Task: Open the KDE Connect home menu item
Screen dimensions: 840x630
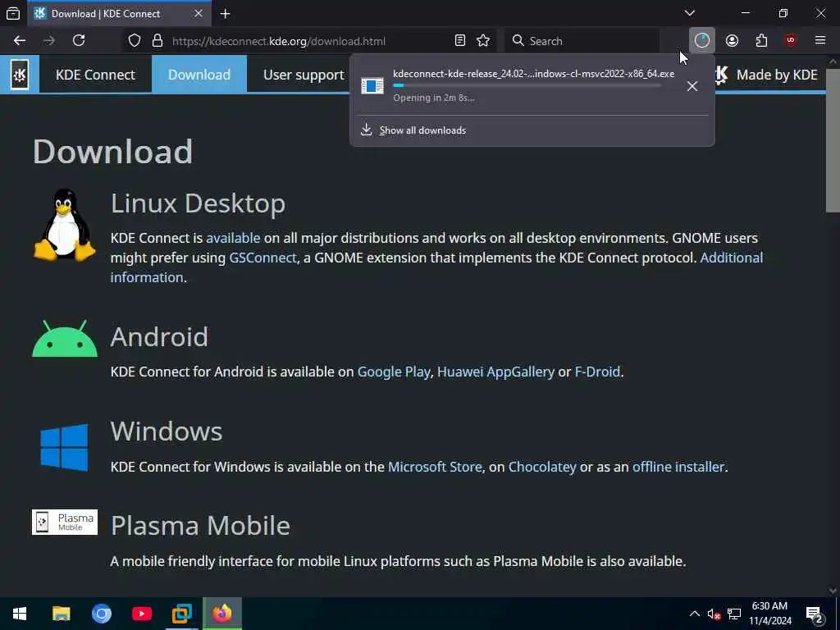Action: point(95,75)
